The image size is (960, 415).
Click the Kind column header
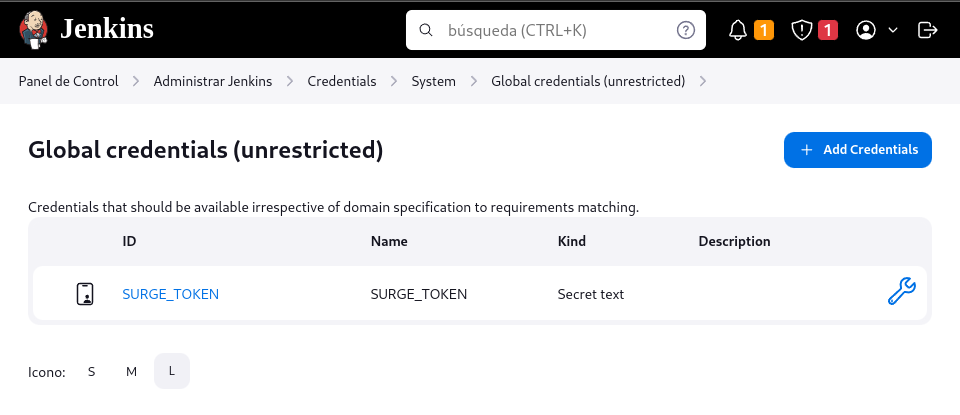point(572,241)
